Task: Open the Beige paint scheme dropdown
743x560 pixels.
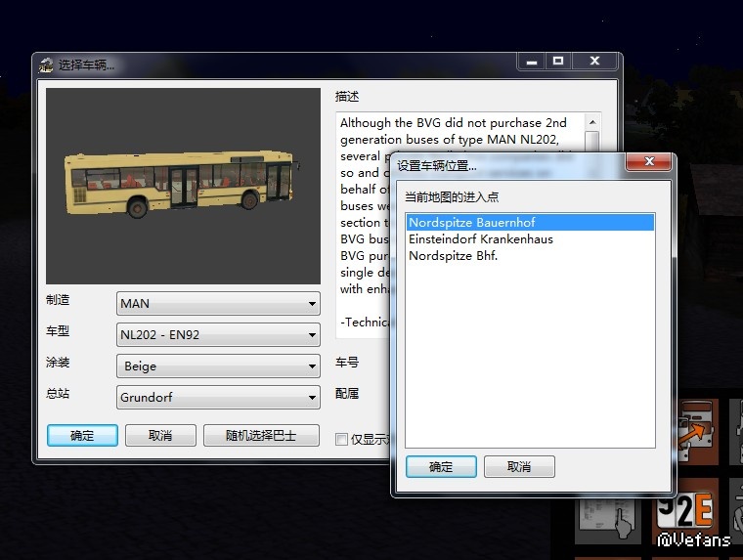Action: pos(218,366)
